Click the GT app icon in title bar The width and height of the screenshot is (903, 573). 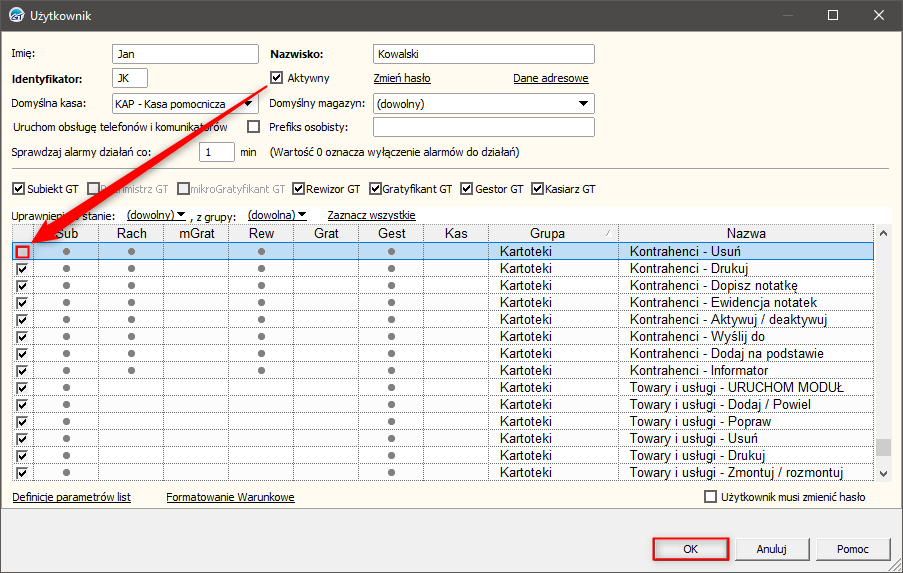[x=16, y=15]
